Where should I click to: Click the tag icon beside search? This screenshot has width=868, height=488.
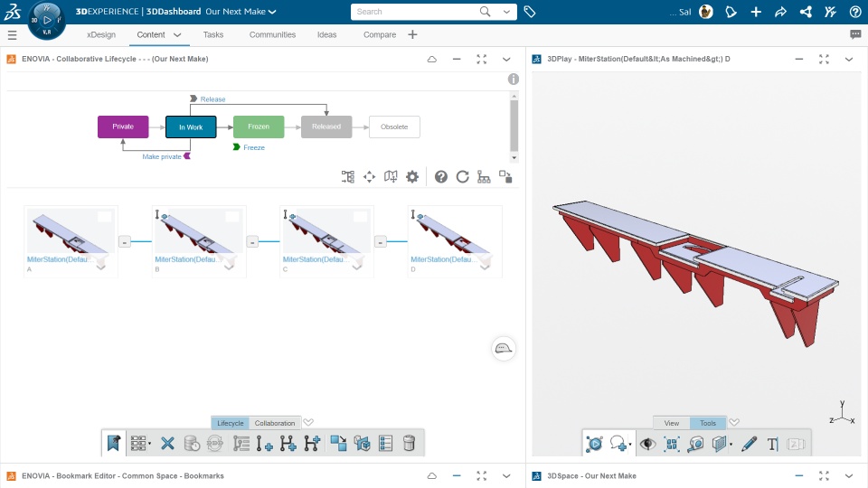530,12
